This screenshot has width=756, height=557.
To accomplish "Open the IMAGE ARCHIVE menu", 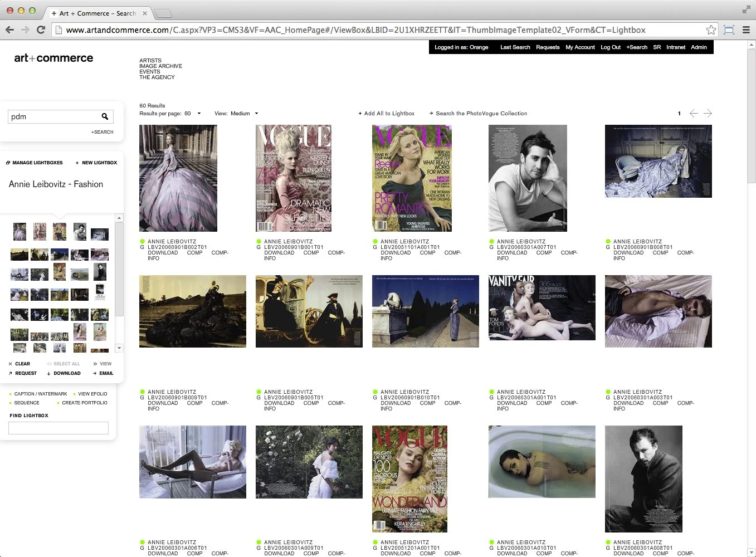I will click(x=160, y=66).
